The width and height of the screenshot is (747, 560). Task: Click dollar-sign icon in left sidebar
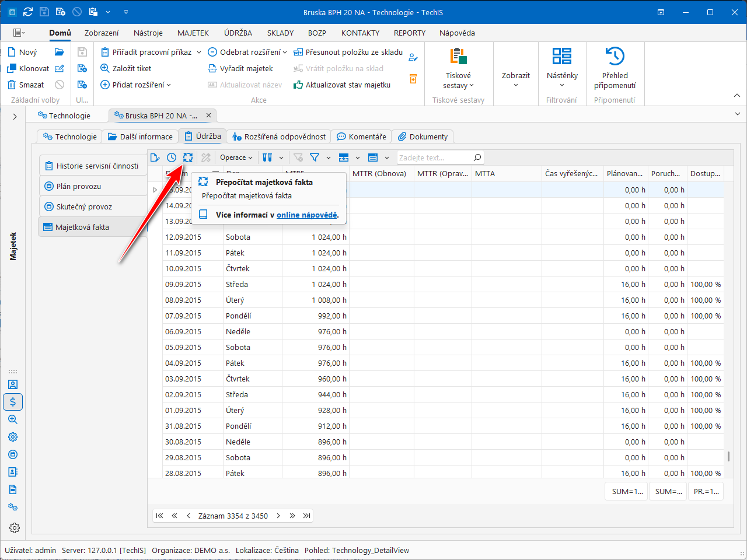pos(13,402)
